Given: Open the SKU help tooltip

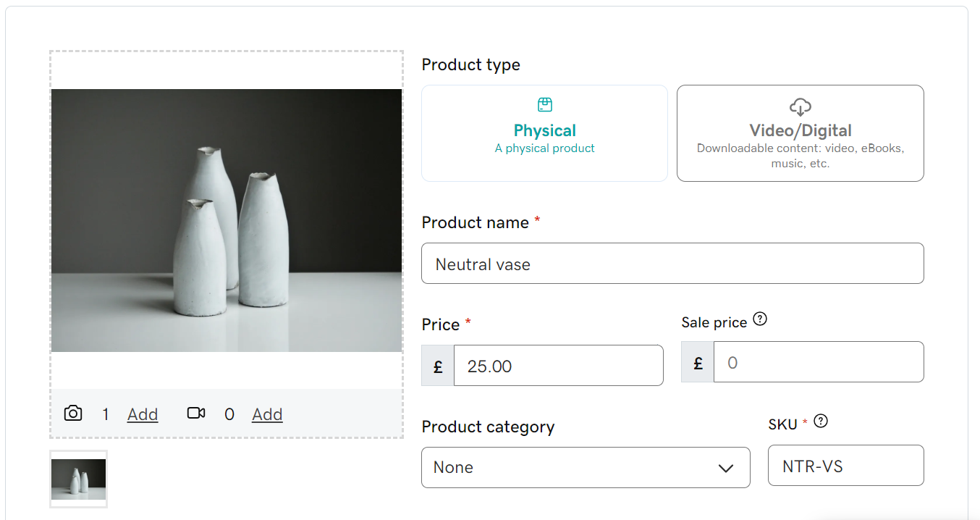Looking at the screenshot, I should tap(821, 419).
